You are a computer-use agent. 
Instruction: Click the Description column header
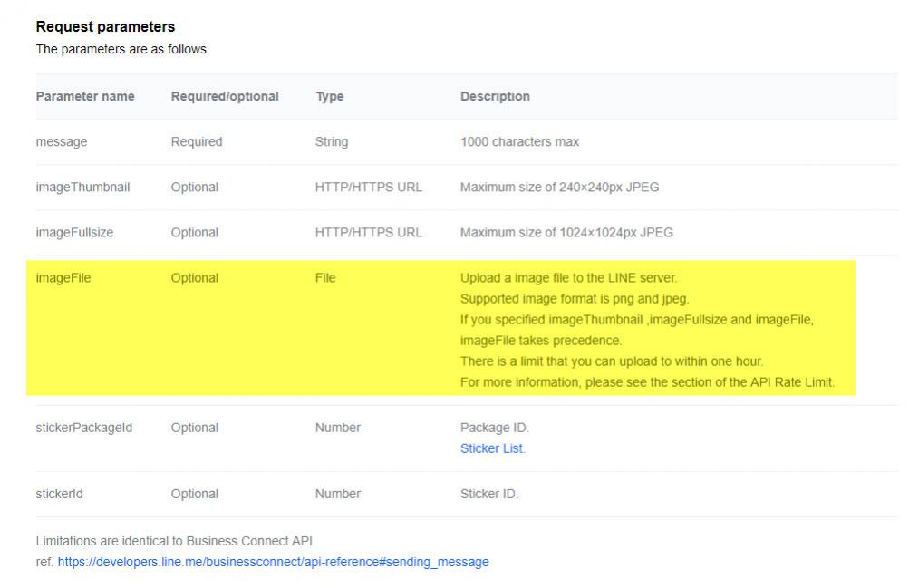495,96
